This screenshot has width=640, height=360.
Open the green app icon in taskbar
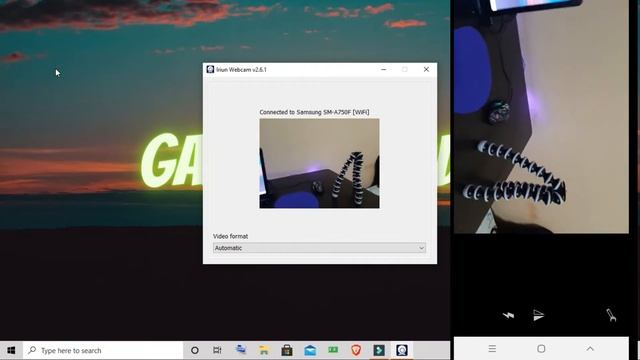pos(333,350)
